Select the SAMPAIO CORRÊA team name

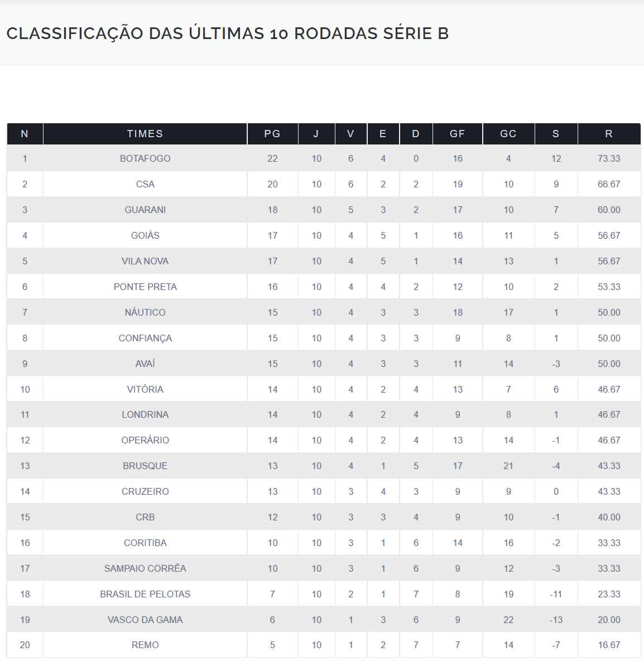145,568
